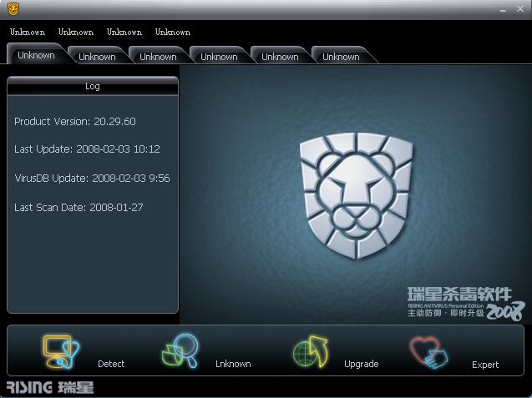Close the Rising Antivirus window
Screen dimensions: 532x398
pyautogui.click(x=520, y=9)
